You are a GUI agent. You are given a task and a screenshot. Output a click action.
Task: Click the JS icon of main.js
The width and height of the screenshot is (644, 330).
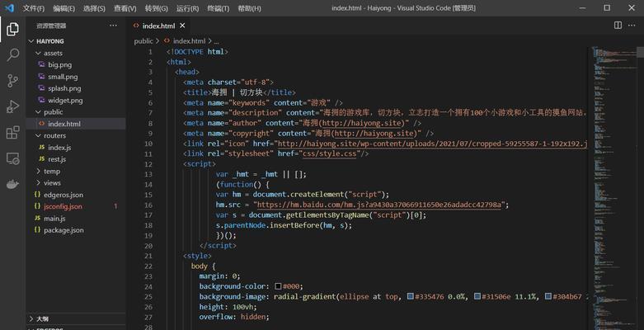37,219
